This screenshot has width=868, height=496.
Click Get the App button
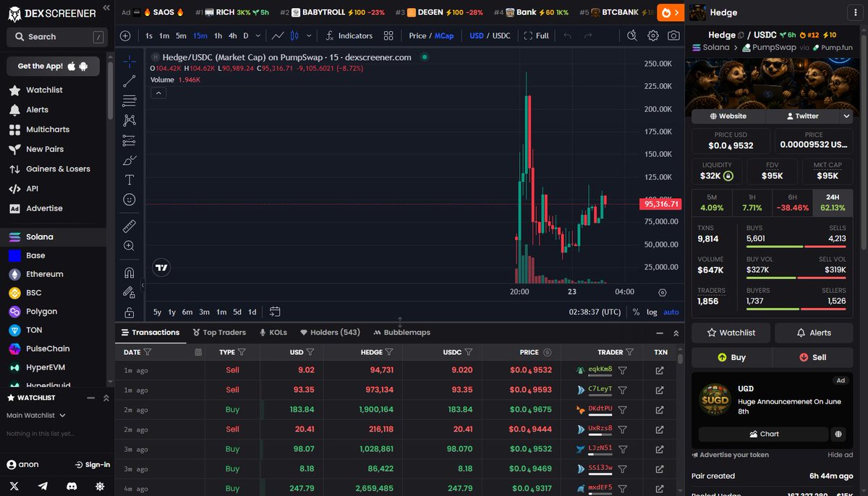53,66
